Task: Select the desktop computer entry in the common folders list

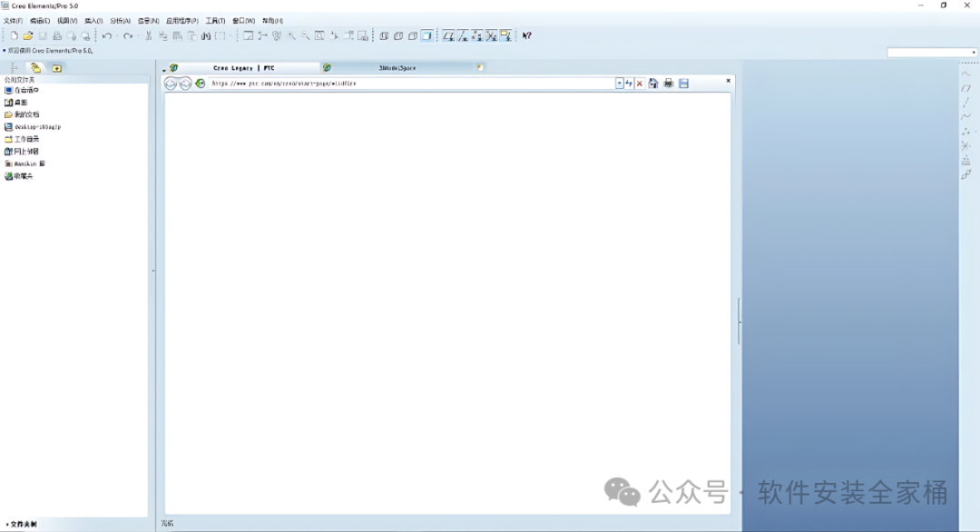Action: click(x=33, y=127)
